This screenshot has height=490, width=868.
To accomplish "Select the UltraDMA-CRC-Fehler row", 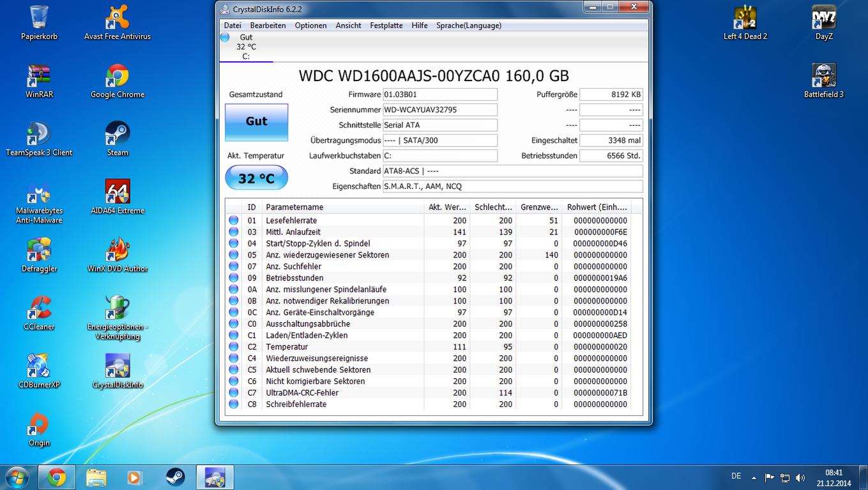I will [428, 393].
